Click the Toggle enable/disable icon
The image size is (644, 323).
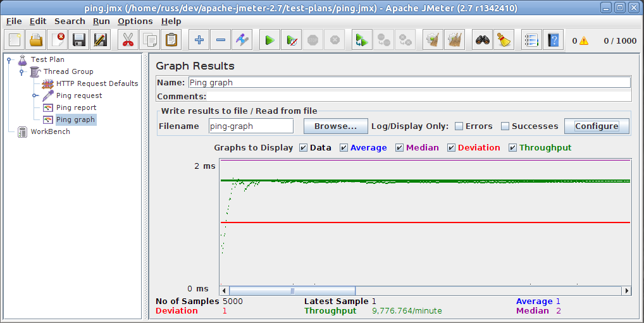click(x=242, y=40)
